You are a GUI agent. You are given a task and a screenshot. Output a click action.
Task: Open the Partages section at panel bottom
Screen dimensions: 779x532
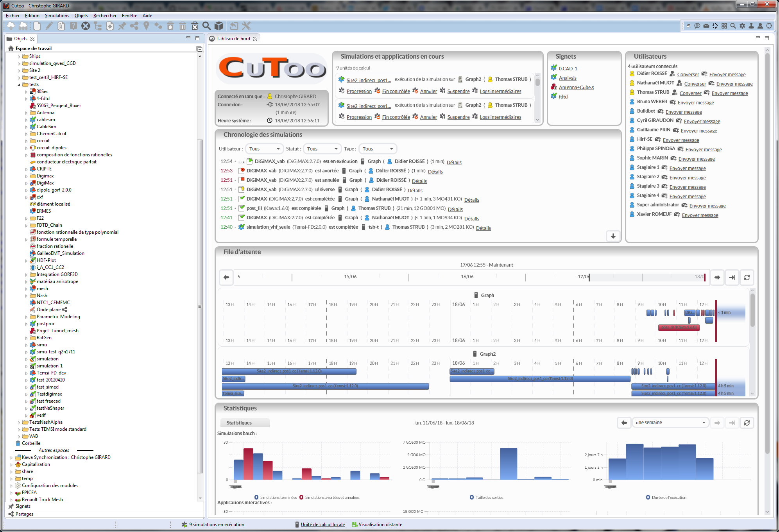(105, 514)
